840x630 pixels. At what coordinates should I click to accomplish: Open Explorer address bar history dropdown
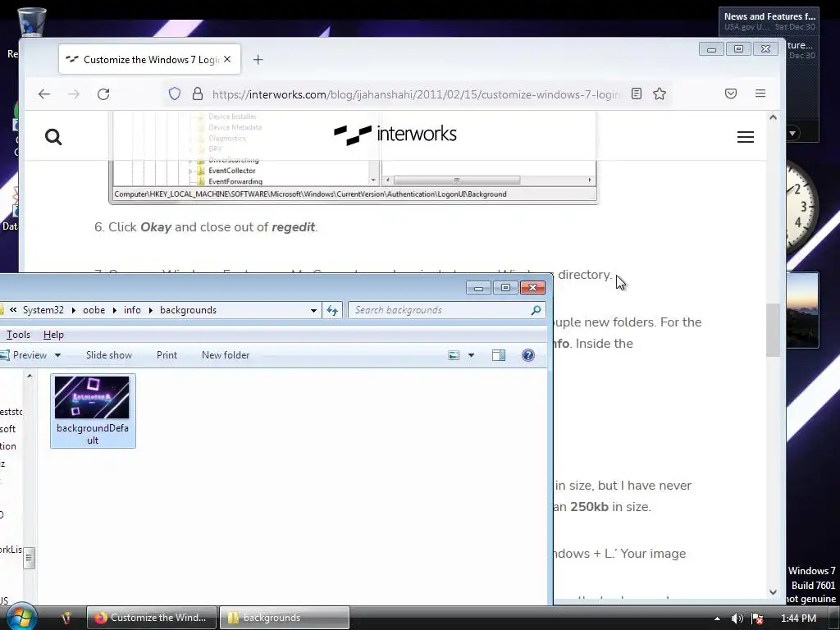pos(313,310)
